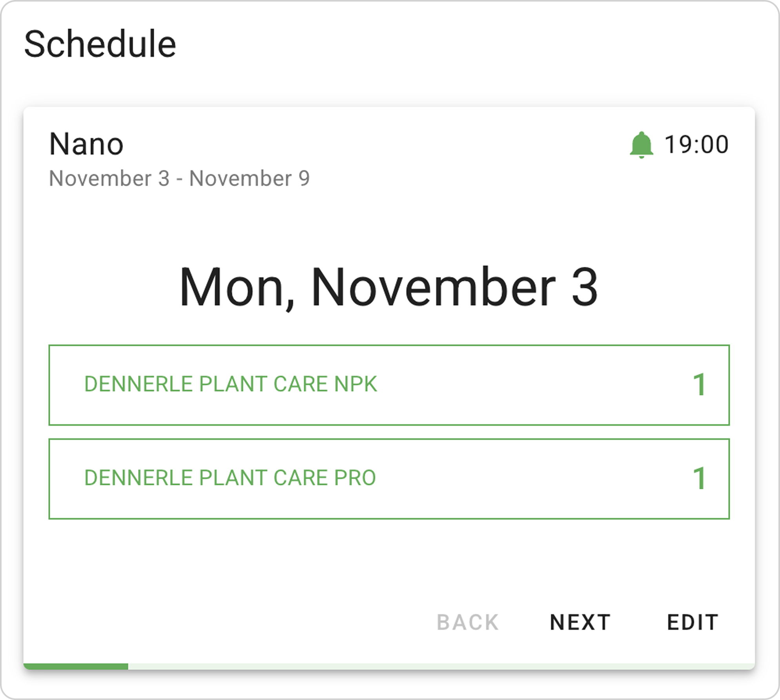This screenshot has width=780, height=700.
Task: Go to the next day with NEXT
Action: [580, 622]
